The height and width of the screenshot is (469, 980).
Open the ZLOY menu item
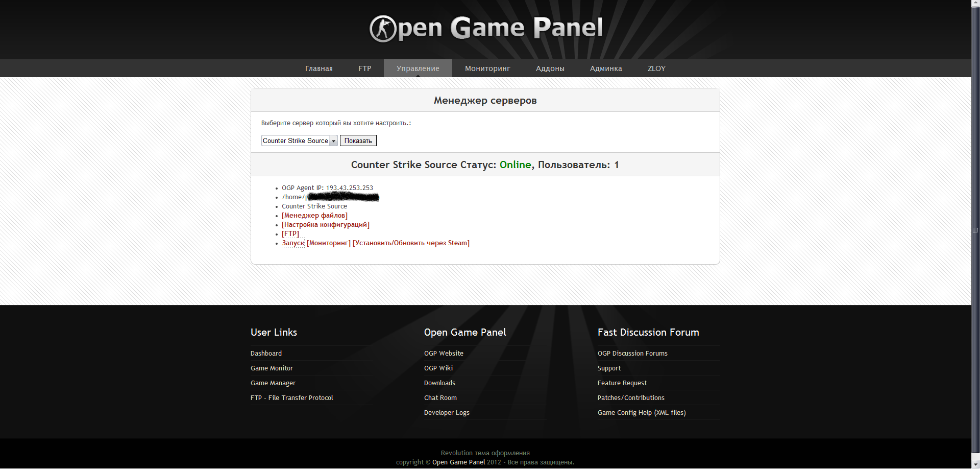(656, 68)
